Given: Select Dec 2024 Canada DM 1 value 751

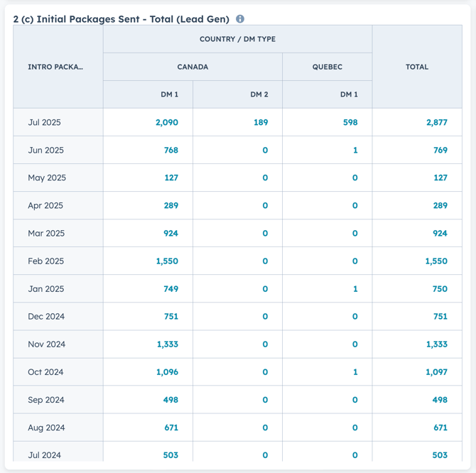Looking at the screenshot, I should [171, 317].
